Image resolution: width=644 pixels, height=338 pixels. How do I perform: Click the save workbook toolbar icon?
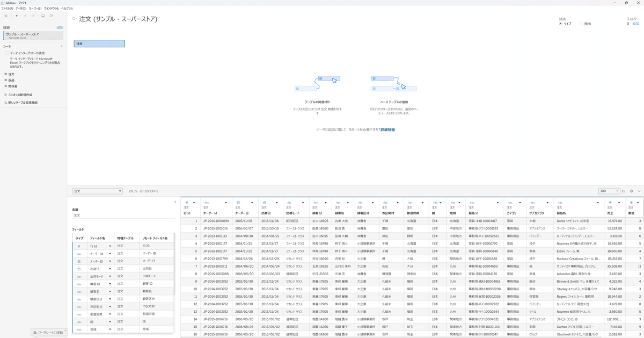(x=43, y=16)
